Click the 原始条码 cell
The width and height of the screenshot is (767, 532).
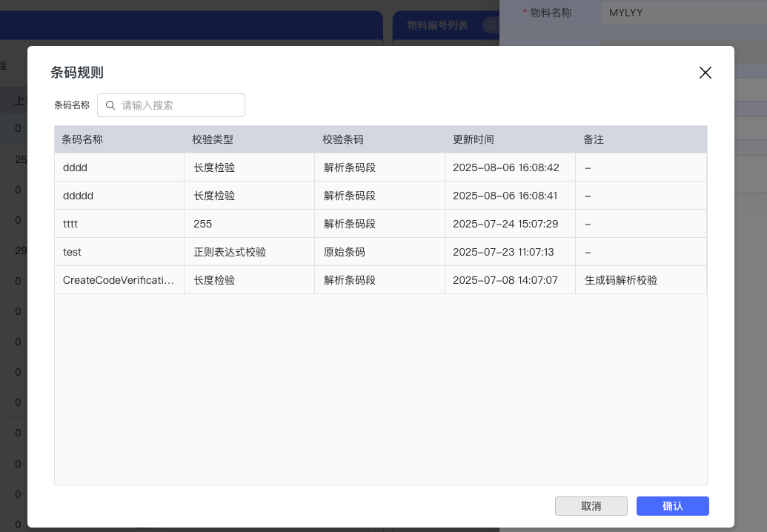point(345,252)
